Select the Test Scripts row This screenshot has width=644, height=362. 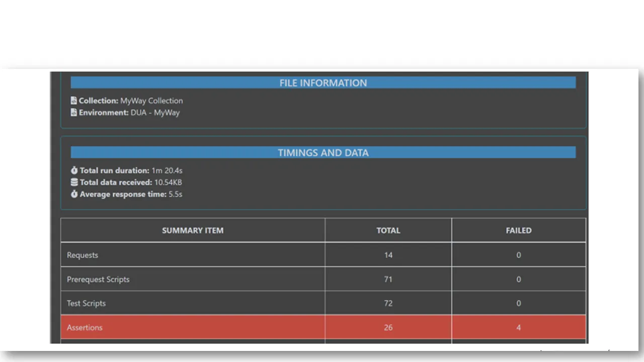coord(193,303)
